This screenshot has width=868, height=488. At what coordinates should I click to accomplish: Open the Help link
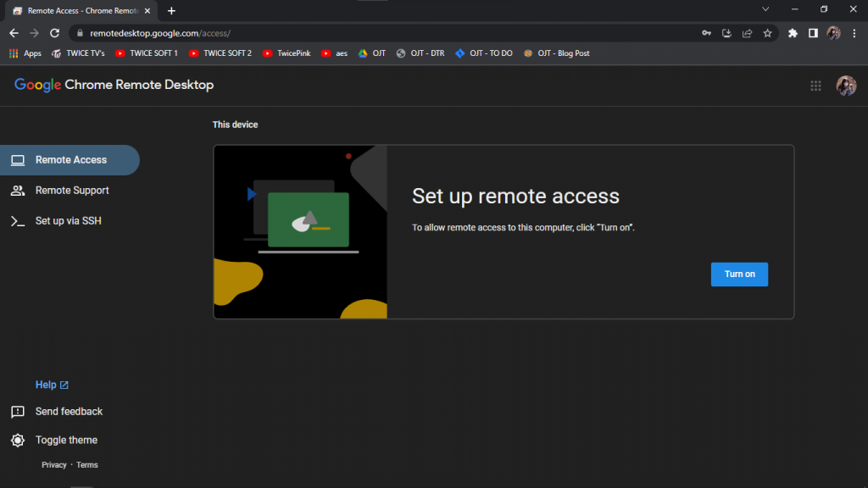52,385
